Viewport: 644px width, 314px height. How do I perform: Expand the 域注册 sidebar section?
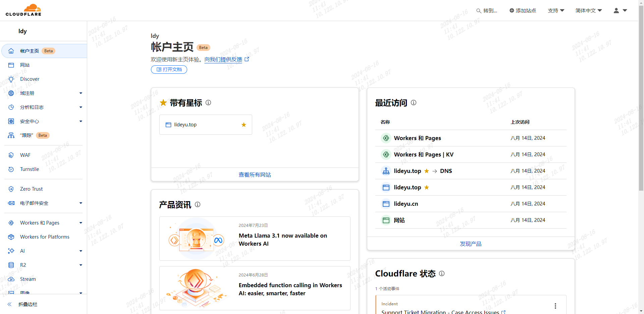[81, 93]
